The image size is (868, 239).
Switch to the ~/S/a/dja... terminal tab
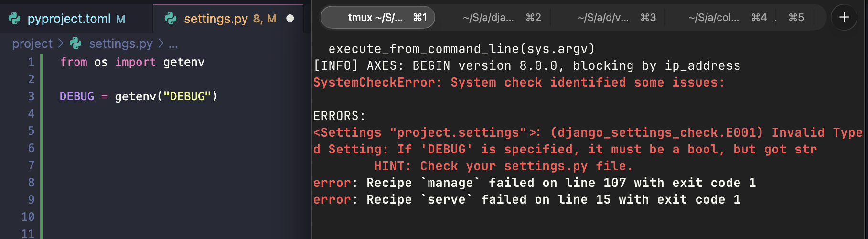click(x=501, y=18)
